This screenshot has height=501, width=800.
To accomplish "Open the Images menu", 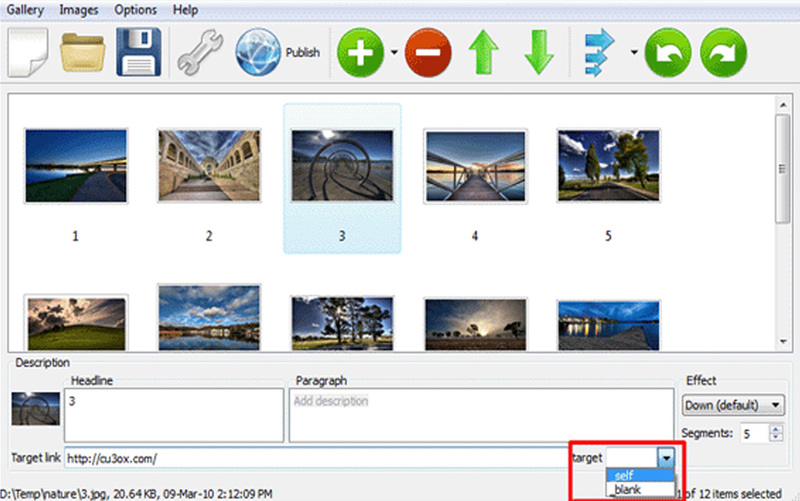I will click(x=79, y=10).
